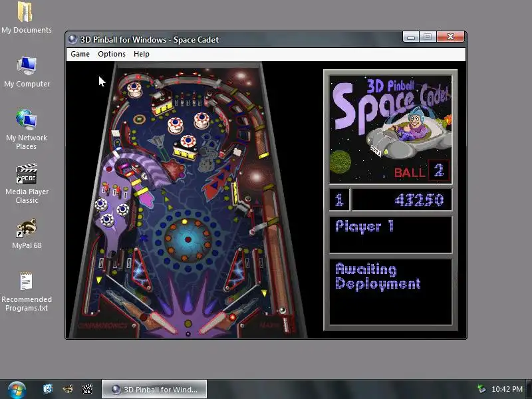Click the BALL 2 indicator
532x399 pixels.
pos(422,171)
